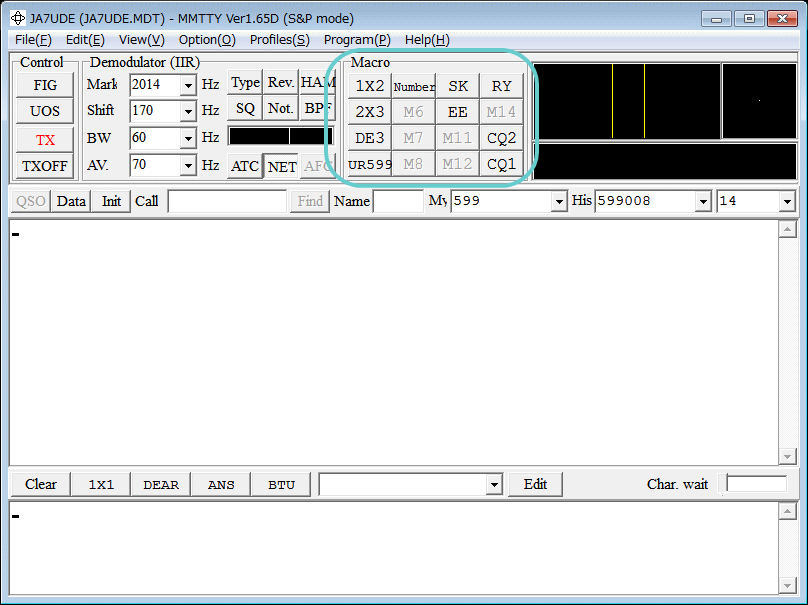Expand the His RST dropdown
This screenshot has height=605, width=808.
coord(705,201)
